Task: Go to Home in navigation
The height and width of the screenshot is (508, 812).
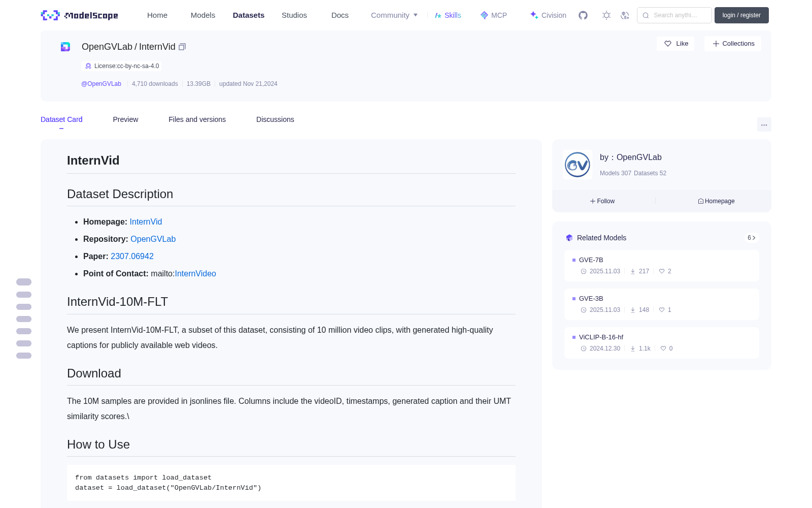Action: (x=157, y=15)
